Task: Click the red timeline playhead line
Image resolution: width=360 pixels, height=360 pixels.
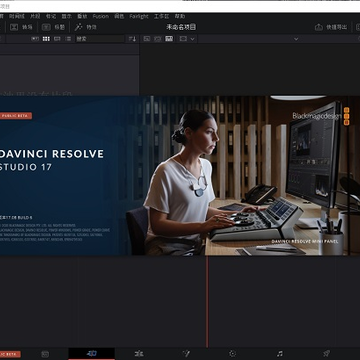Action: (x=207, y=302)
